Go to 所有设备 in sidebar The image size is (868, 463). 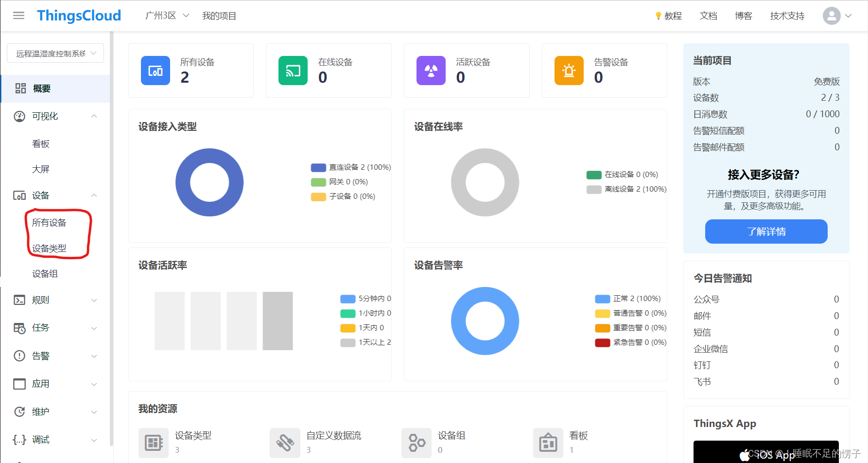(49, 223)
